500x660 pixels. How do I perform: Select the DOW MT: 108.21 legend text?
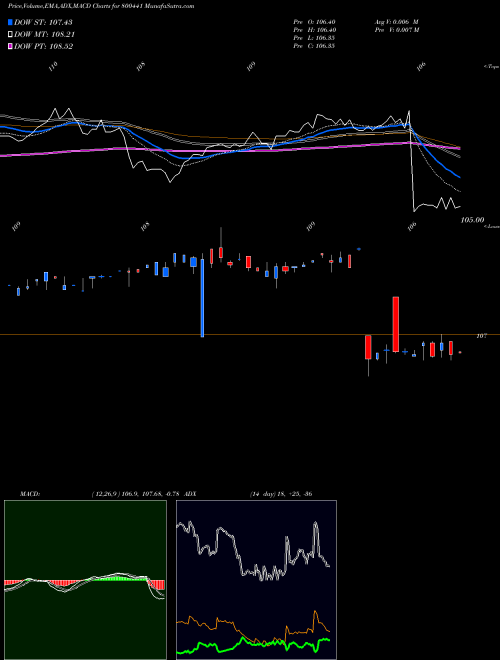tap(44, 35)
